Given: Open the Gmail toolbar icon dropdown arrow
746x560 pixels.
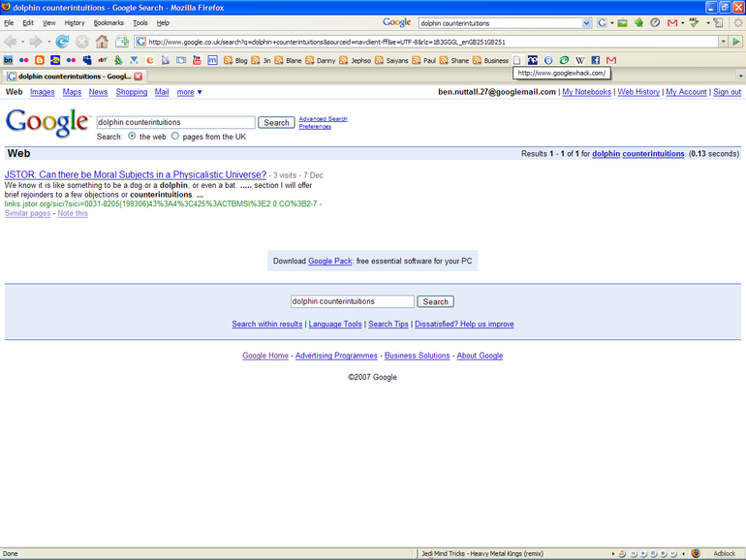Looking at the screenshot, I should [683, 23].
